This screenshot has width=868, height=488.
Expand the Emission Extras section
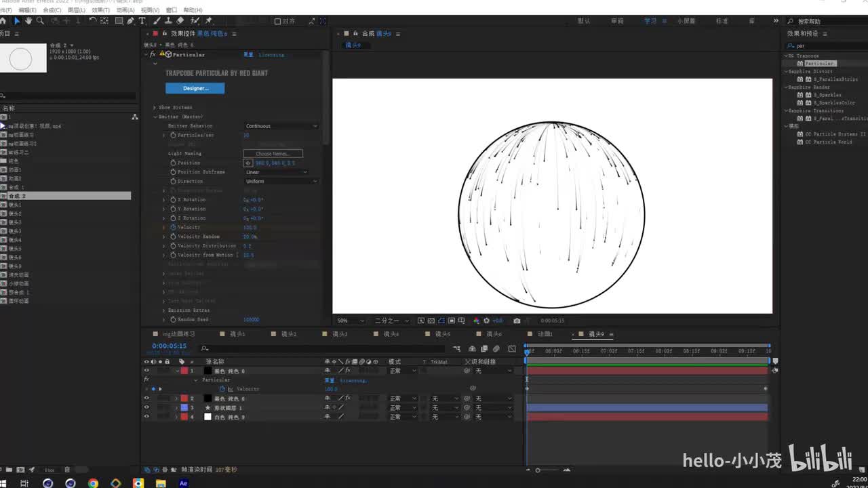click(163, 310)
